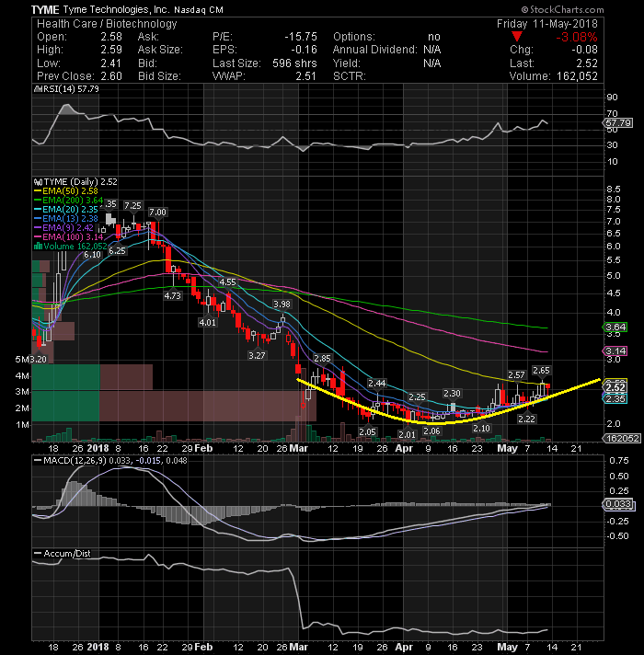
Task: Click the 4.73 price low label
Action: 172,295
